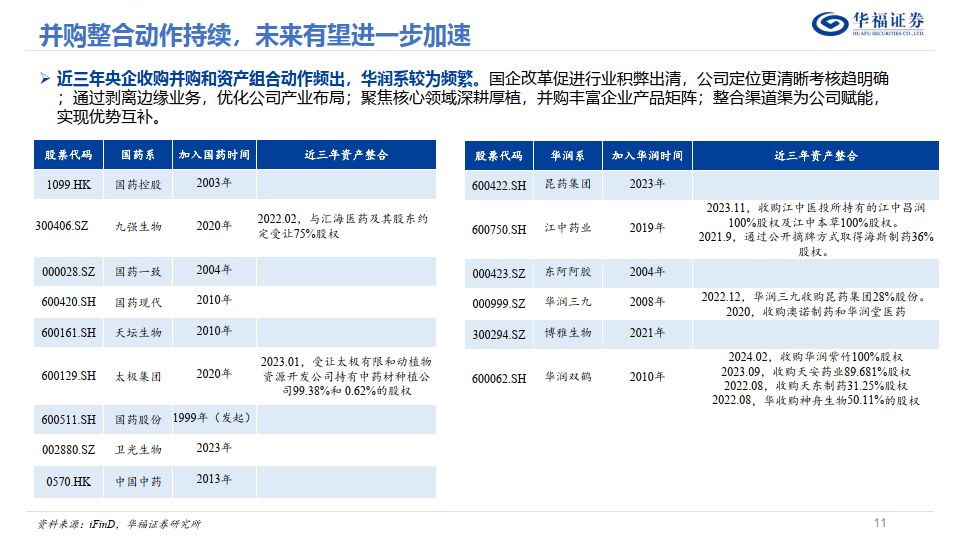Click the page number 11
960x540 pixels.
click(x=880, y=523)
